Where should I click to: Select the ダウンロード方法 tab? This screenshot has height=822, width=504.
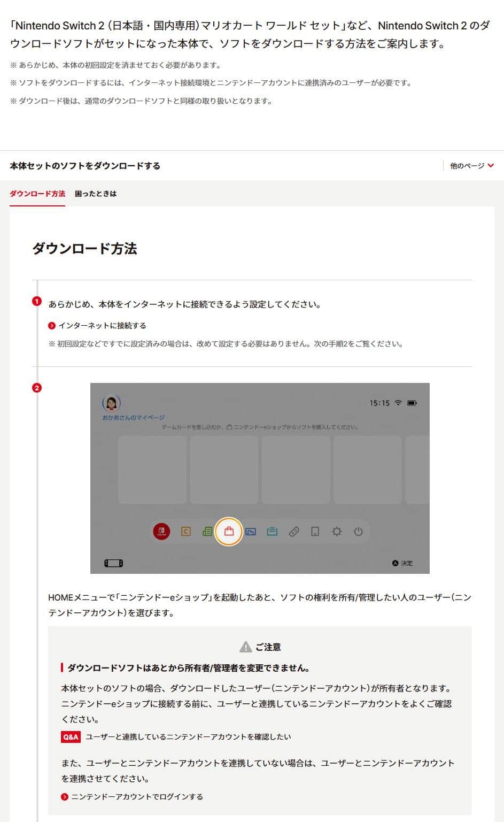37,194
